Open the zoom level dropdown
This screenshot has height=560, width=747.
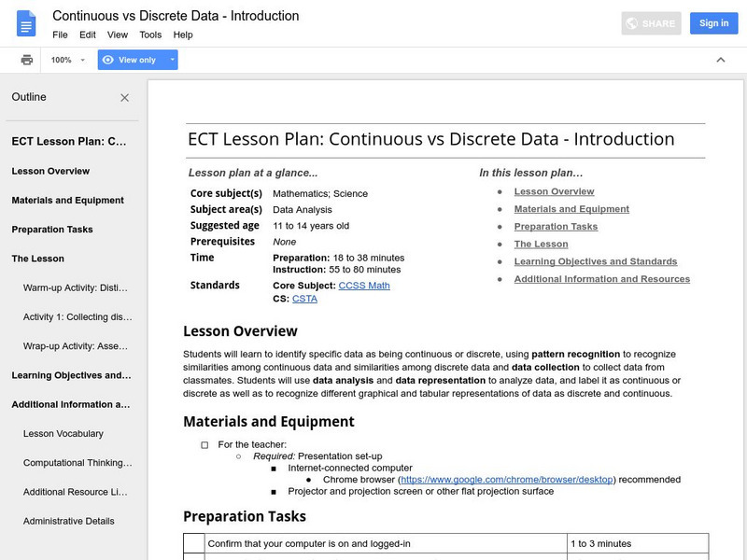tap(68, 60)
